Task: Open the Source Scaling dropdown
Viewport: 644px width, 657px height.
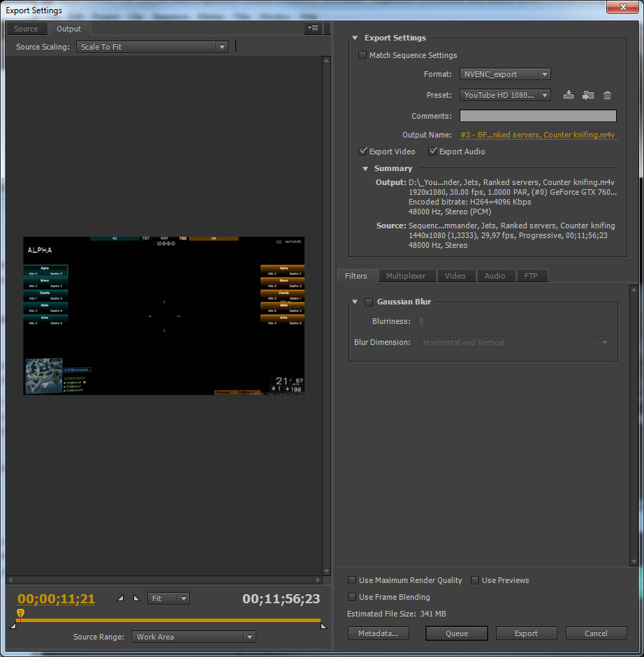Action: tap(152, 47)
